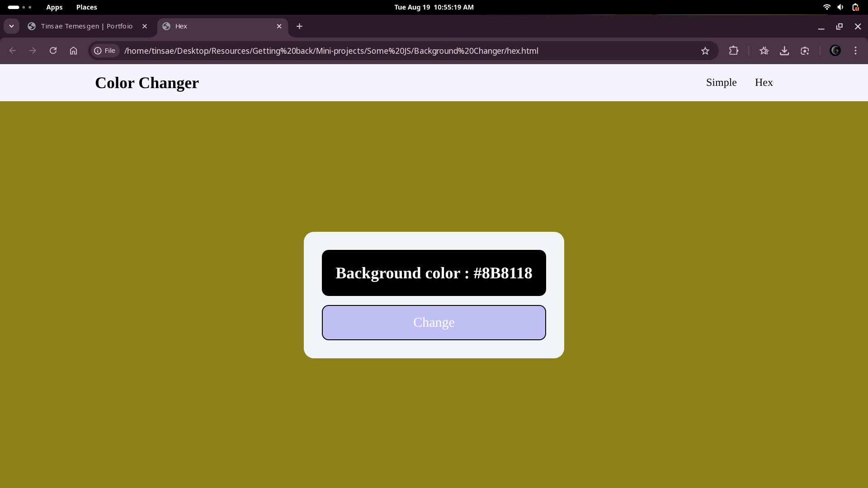This screenshot has height=488, width=868.
Task: Click the File site info chip
Action: [x=105, y=51]
